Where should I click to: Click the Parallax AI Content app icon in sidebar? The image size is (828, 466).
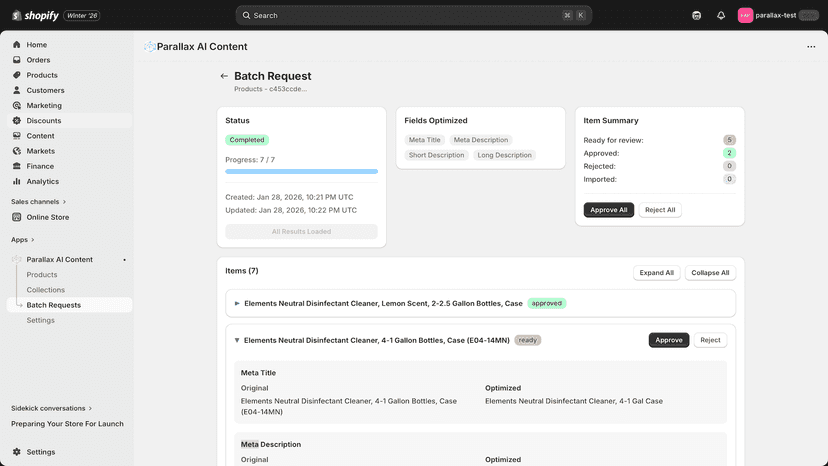click(17, 259)
